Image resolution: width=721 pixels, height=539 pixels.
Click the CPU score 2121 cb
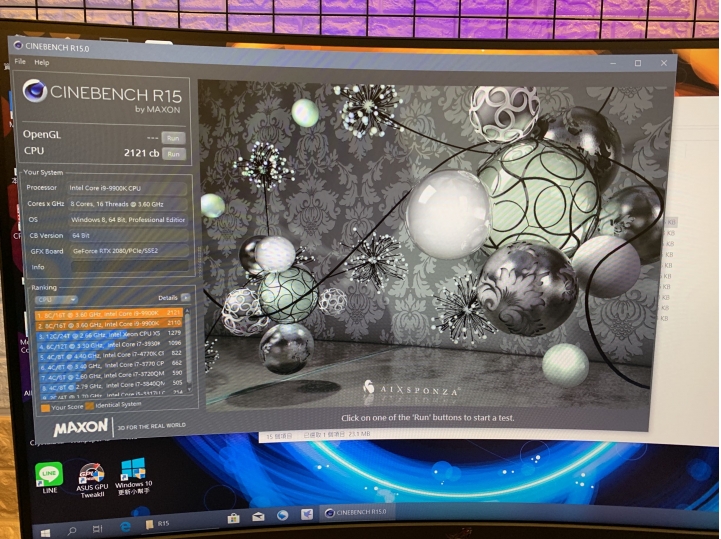[141, 153]
